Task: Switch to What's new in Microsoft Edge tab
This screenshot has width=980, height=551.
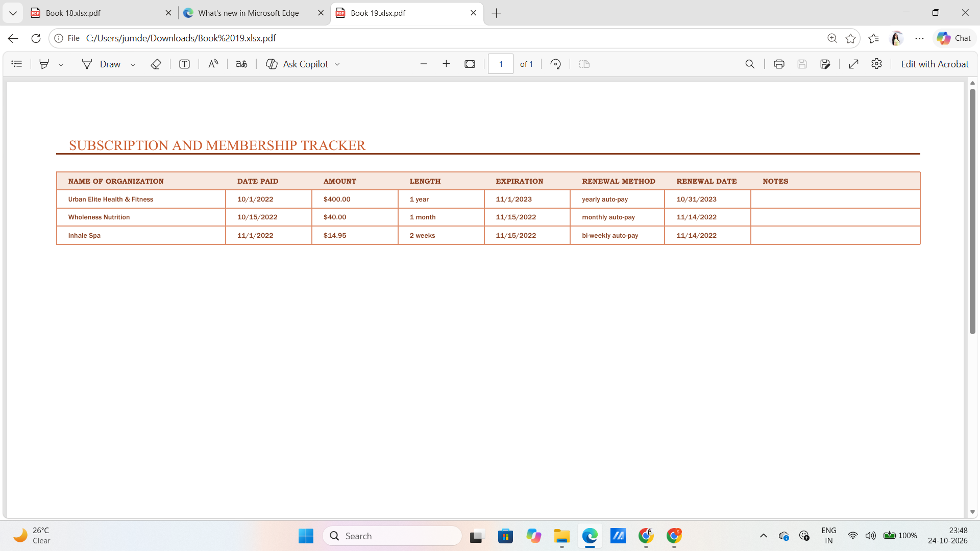Action: pyautogui.click(x=254, y=13)
